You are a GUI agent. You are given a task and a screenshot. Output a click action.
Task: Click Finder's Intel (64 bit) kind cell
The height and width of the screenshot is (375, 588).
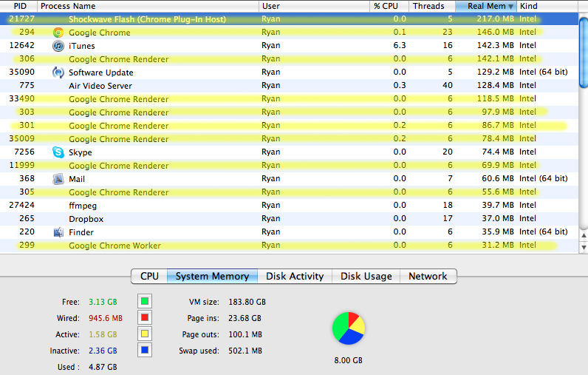tap(544, 232)
